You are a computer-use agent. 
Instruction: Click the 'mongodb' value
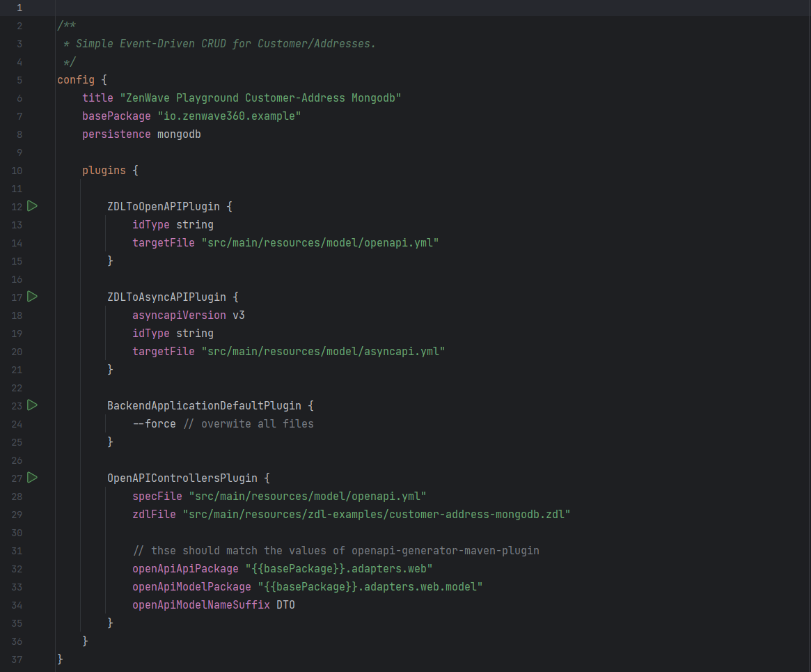pyautogui.click(x=179, y=134)
